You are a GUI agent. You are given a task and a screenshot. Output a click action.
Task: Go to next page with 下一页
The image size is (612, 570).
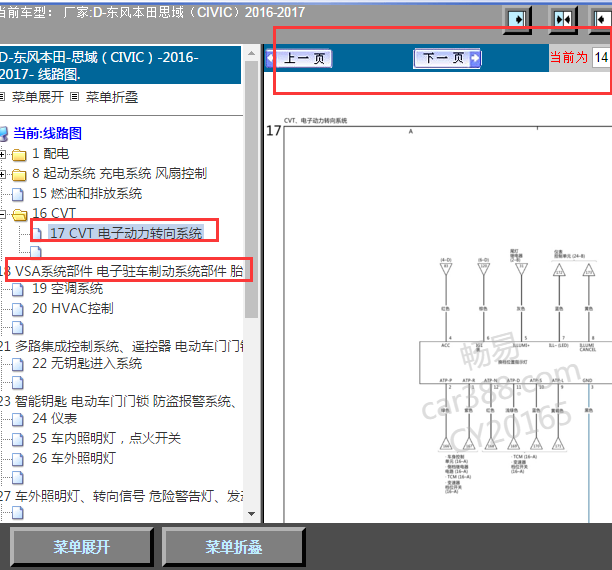pos(447,59)
